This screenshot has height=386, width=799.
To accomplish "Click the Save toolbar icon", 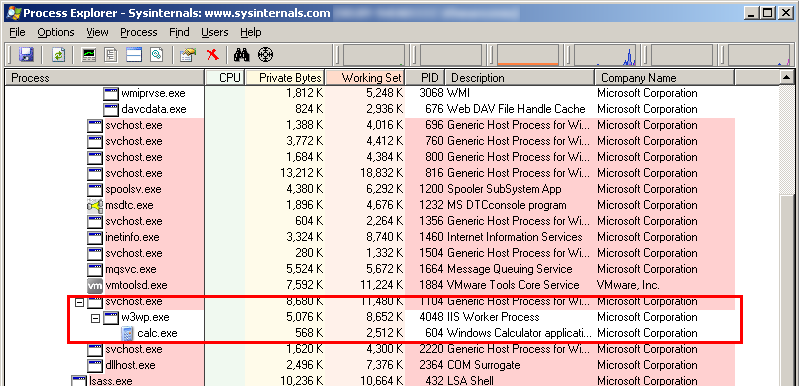I will (26, 54).
